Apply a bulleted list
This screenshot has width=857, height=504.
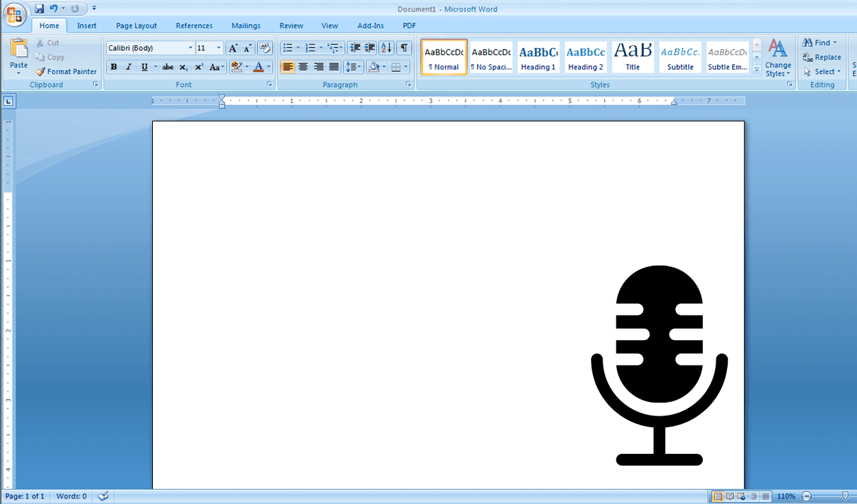tap(289, 47)
